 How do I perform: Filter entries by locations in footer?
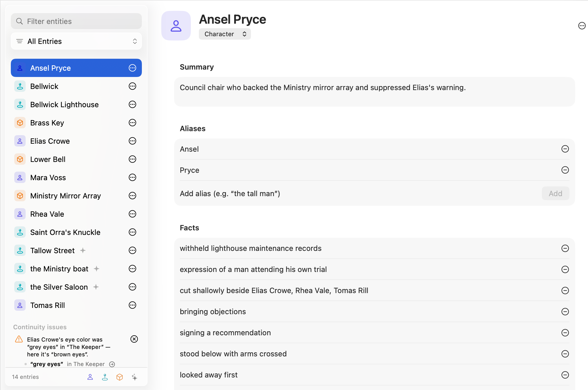pyautogui.click(x=105, y=377)
